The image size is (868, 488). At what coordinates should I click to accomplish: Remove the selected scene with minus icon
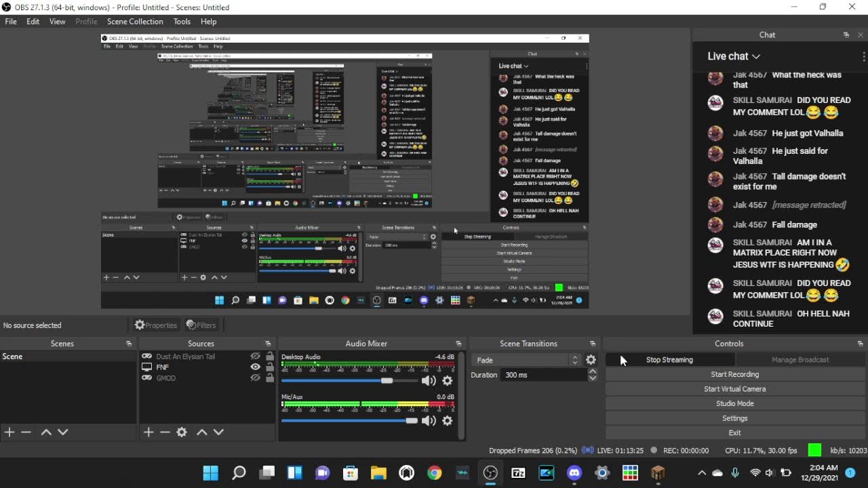coord(26,432)
